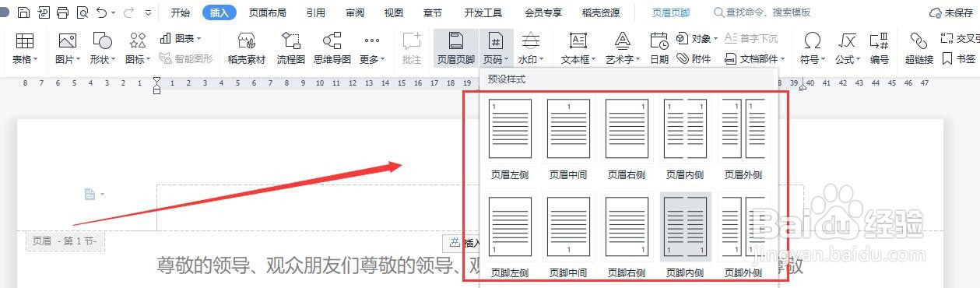Screen dimensions: 980x288
Task: Open the 稻壳资源 tab
Action: pos(601,12)
